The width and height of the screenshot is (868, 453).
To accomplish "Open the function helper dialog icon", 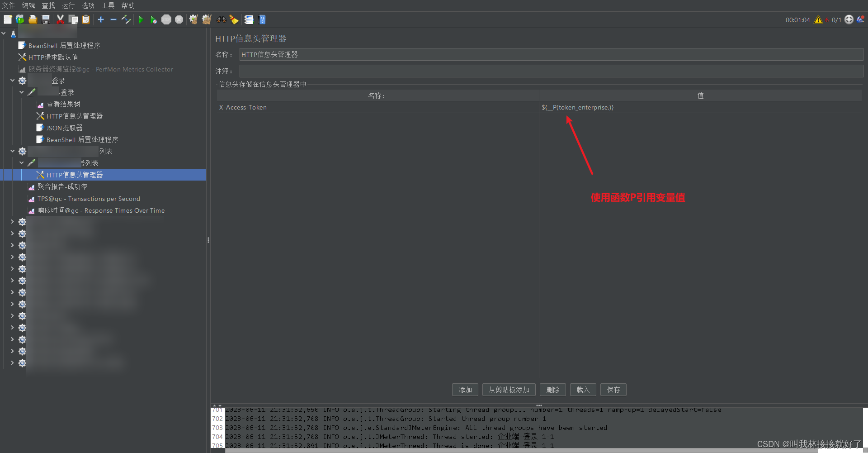I will click(x=249, y=19).
